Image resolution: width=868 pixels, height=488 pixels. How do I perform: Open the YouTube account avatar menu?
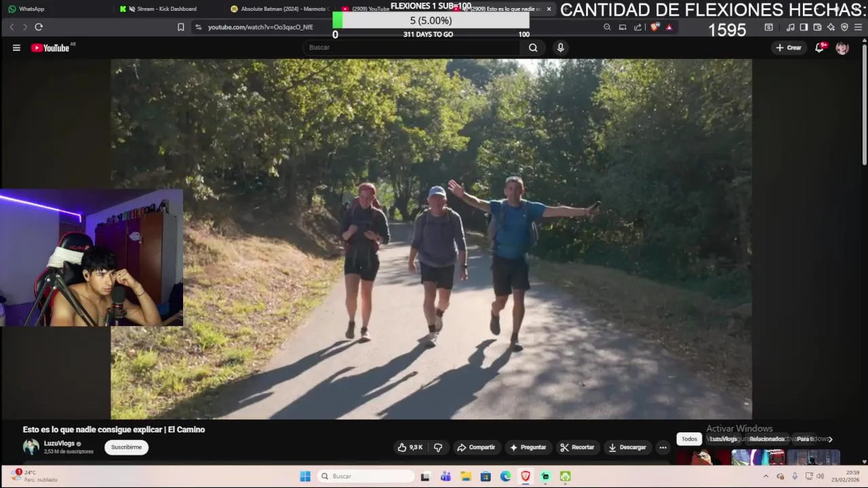tap(842, 48)
